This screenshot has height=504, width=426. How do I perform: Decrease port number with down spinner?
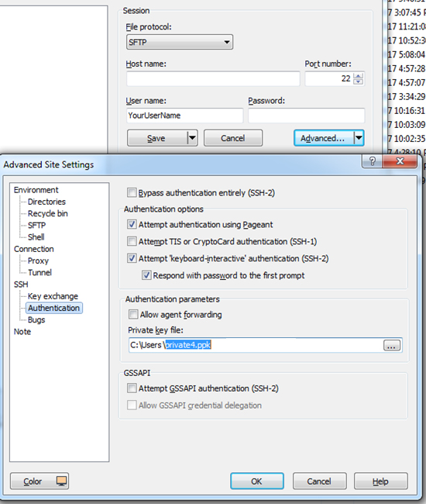click(x=359, y=81)
